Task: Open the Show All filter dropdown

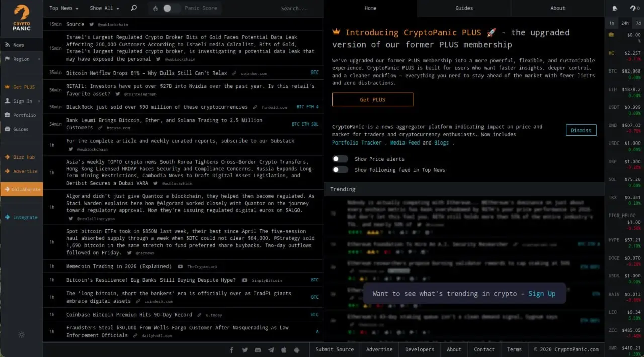Action: tap(104, 8)
